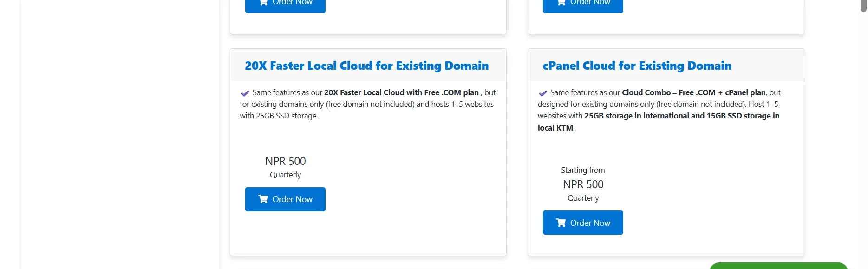Click the green widget at the bottom right
Image resolution: width=868 pixels, height=269 pixels.
coord(778,266)
